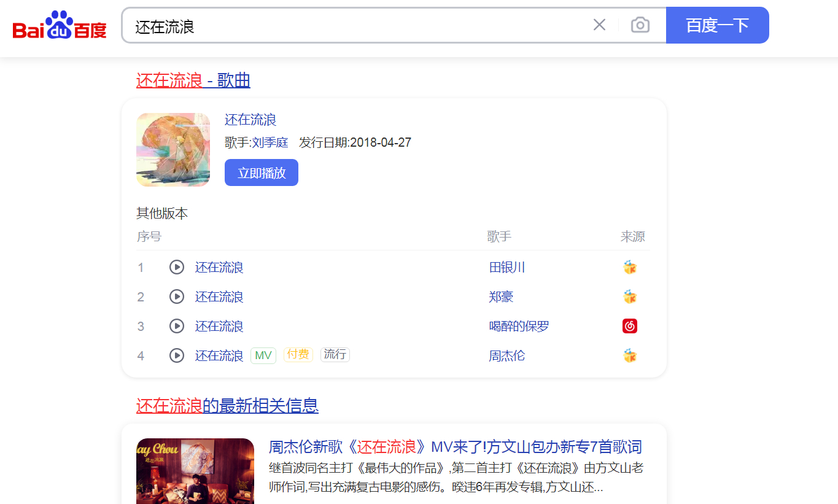Play 郑豪's version of 还在流浪

177,297
